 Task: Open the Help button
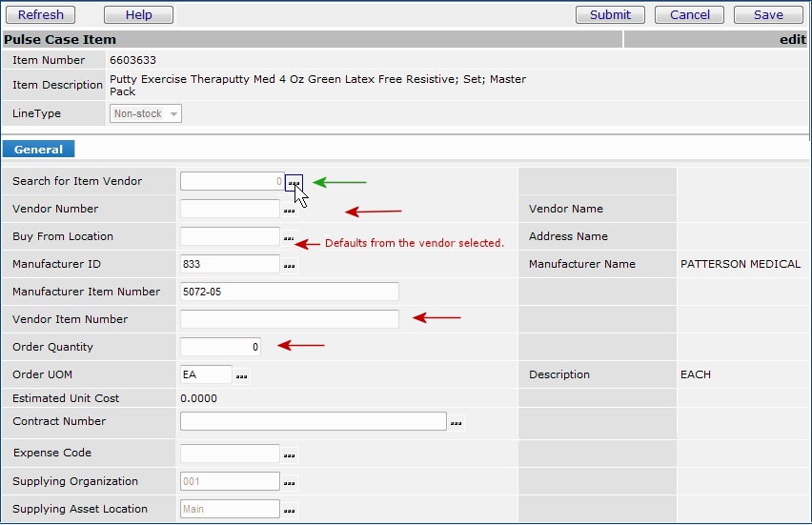click(139, 15)
